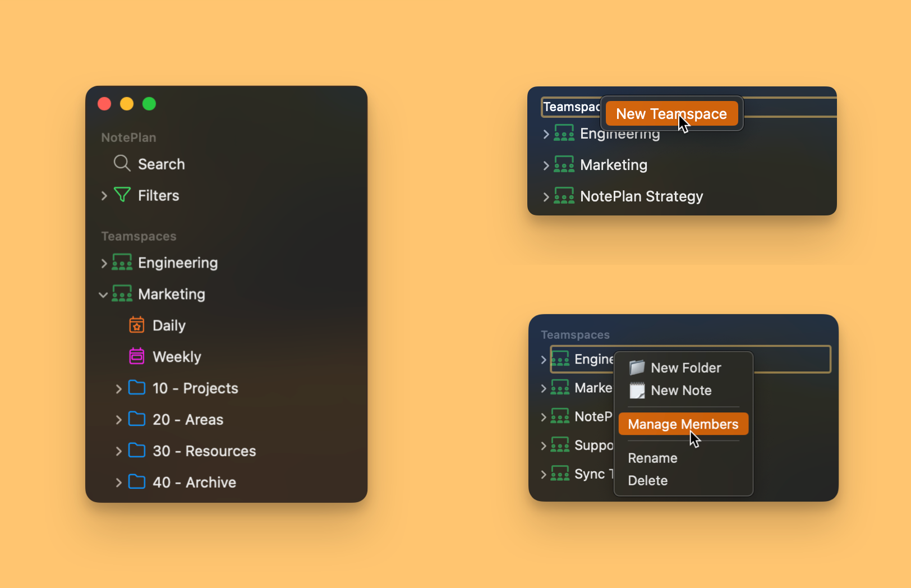Image resolution: width=911 pixels, height=588 pixels.
Task: Click the Sync teamspace icon in bottom-right panel
Action: pyautogui.click(x=560, y=474)
